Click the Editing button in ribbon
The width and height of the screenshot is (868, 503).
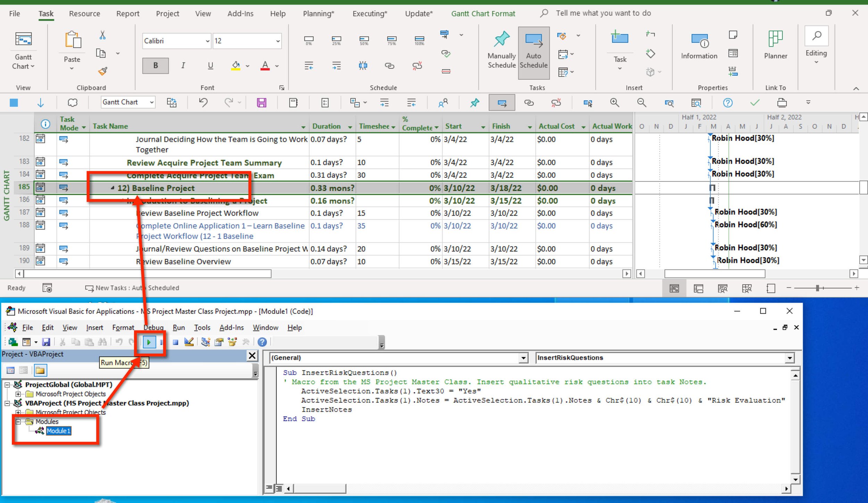[x=816, y=45]
